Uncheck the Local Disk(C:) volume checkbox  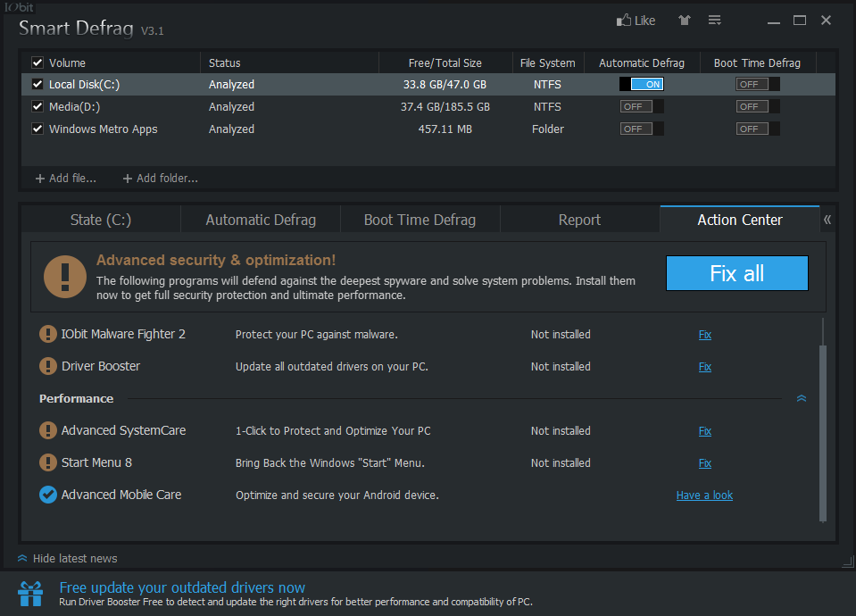click(x=37, y=85)
